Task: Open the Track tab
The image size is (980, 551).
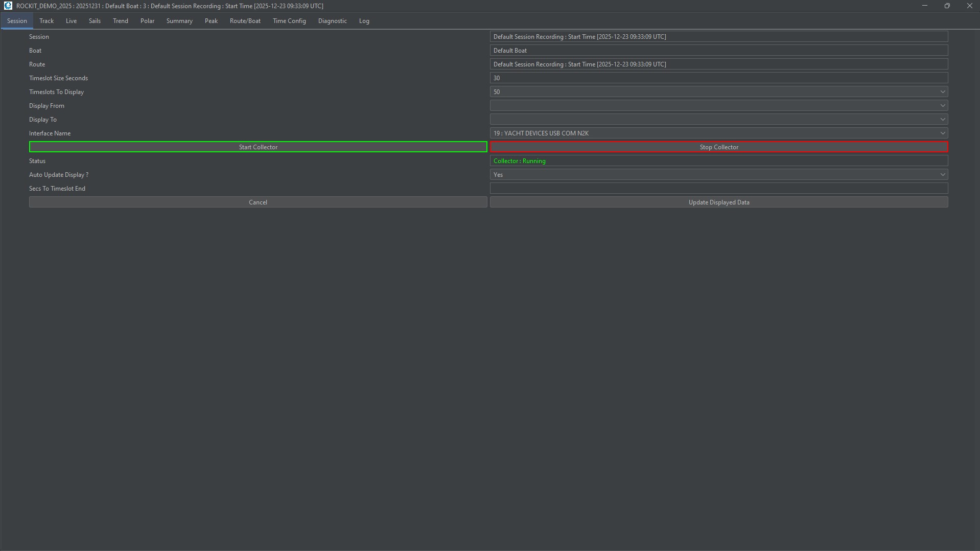Action: (x=46, y=21)
